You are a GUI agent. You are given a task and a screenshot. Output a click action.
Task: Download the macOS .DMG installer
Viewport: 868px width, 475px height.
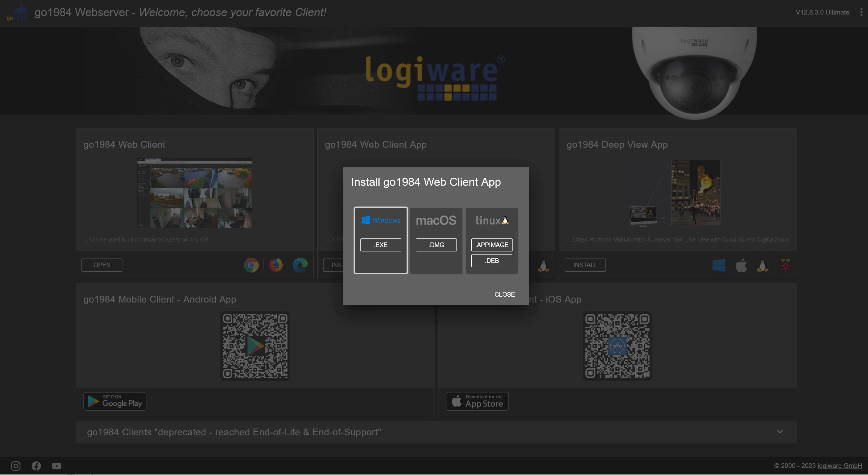[x=436, y=245]
